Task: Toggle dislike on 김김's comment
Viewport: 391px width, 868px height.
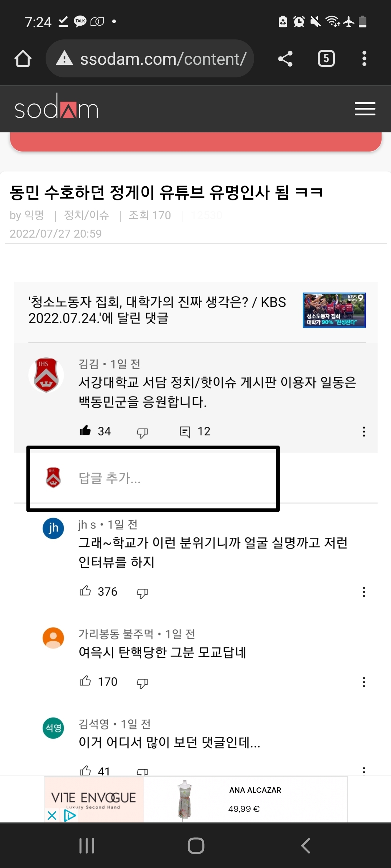Action: coord(142,432)
